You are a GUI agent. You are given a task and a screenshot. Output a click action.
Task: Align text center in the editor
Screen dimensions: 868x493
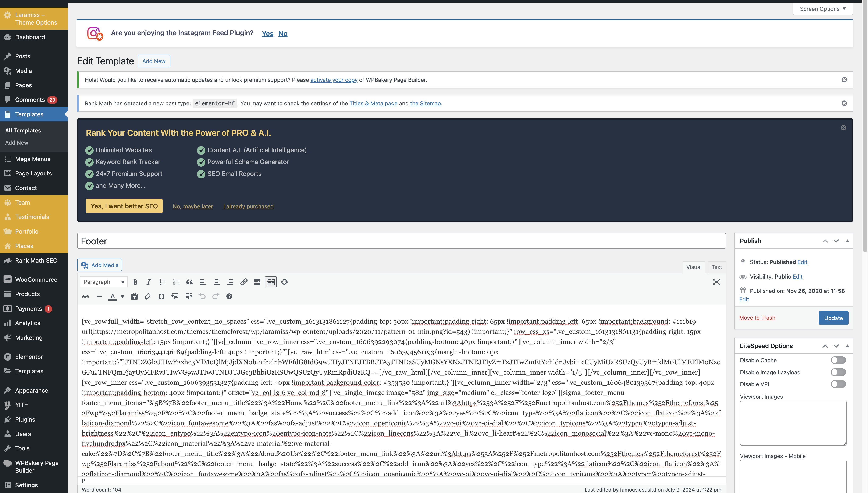[217, 282]
